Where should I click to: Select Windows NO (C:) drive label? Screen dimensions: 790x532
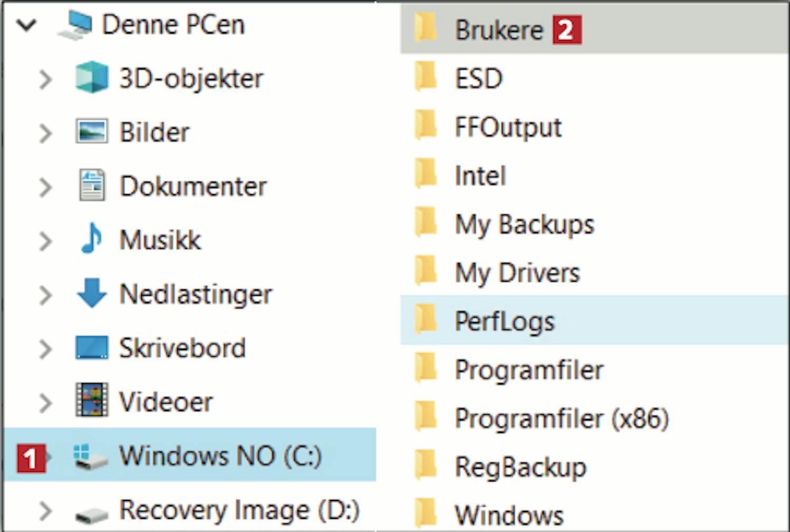click(220, 456)
